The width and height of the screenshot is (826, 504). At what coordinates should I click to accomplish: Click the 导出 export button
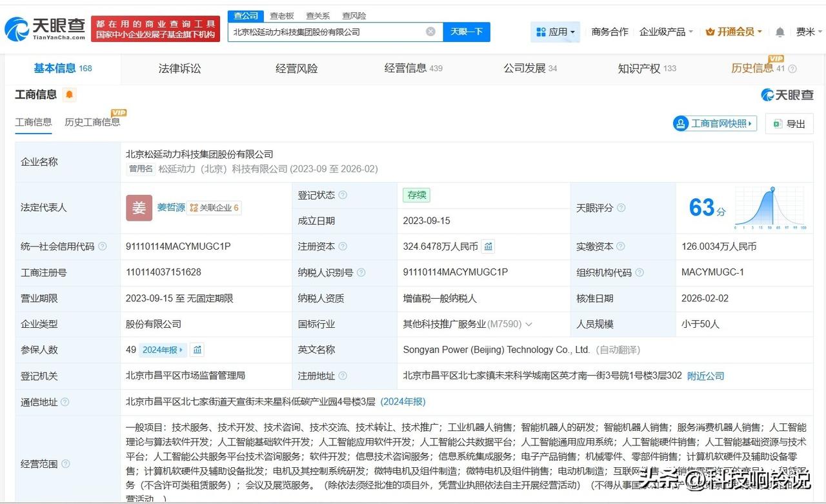[789, 123]
